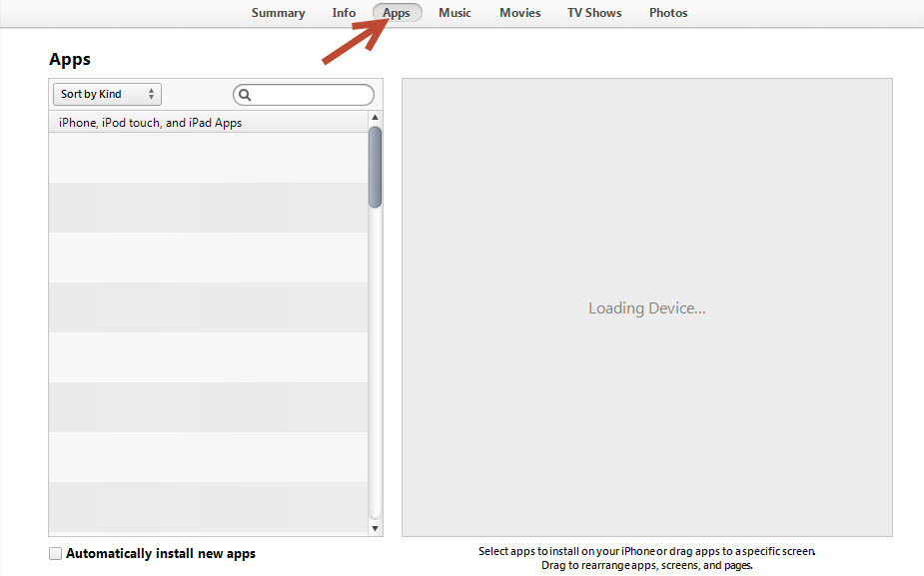Click the 'Drag to rearrange apps' instruction text
This screenshot has width=924, height=576.
[647, 565]
